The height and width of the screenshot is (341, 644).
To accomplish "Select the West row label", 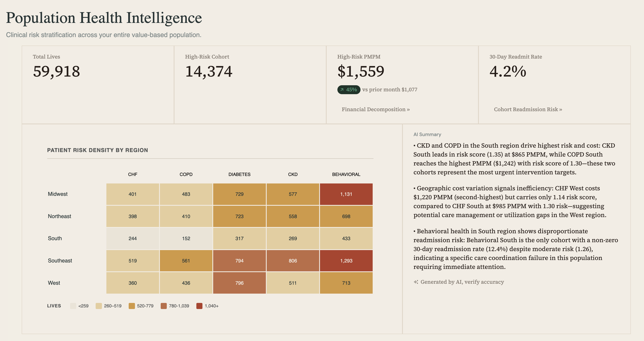I will point(54,283).
